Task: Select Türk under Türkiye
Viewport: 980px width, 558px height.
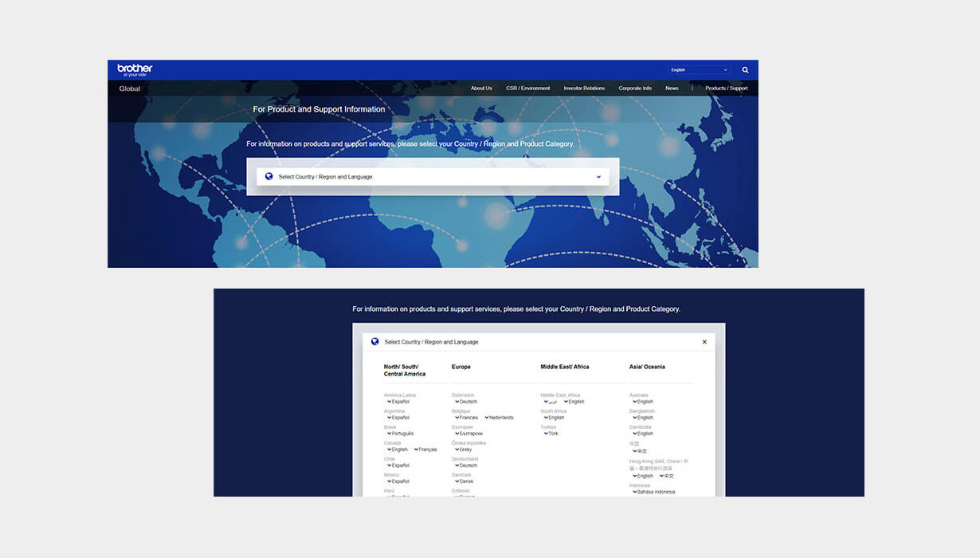Action: coord(553,434)
